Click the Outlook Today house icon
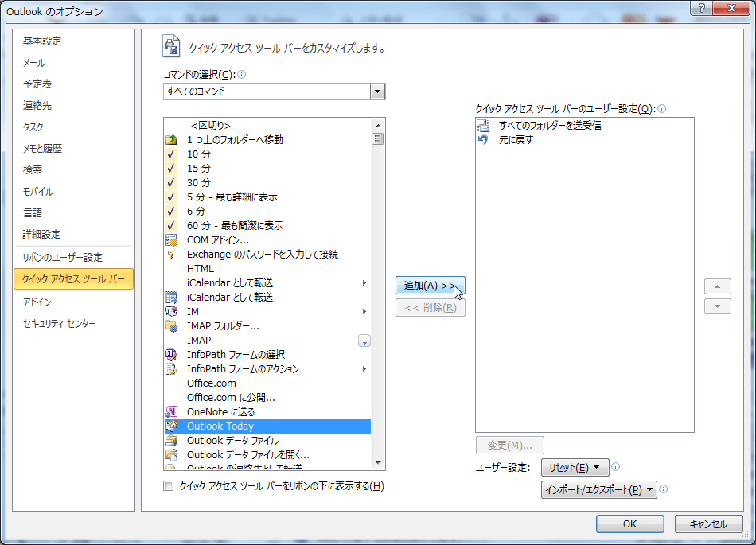This screenshot has width=756, height=545. 171,426
